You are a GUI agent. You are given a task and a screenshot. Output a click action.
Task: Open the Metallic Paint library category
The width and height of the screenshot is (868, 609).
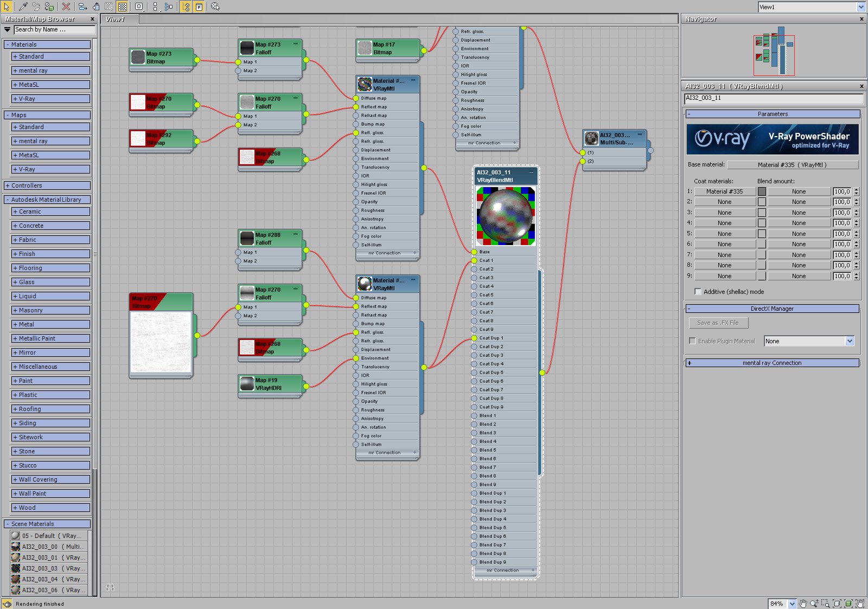51,338
